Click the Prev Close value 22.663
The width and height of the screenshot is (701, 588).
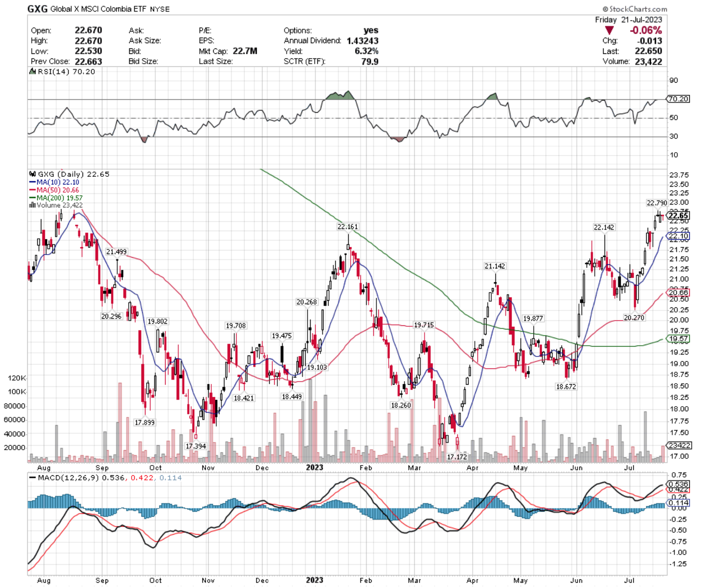click(88, 61)
